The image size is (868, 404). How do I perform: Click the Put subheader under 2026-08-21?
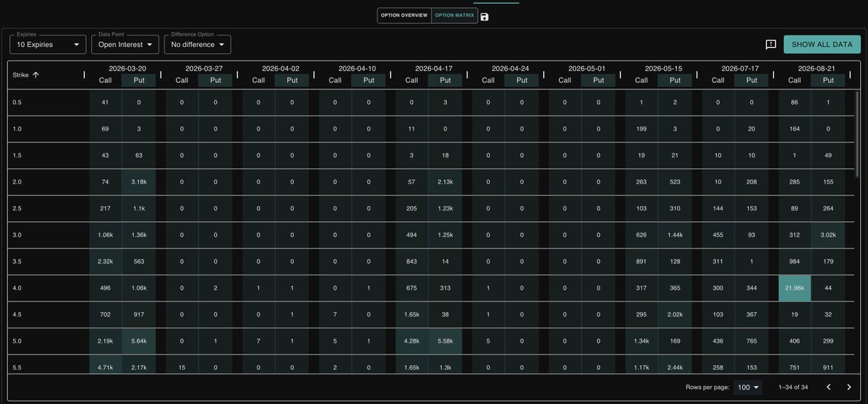click(829, 80)
